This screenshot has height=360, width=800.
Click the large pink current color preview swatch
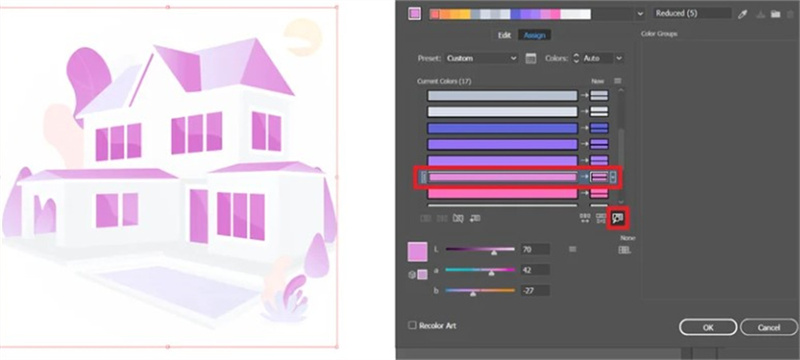click(417, 252)
